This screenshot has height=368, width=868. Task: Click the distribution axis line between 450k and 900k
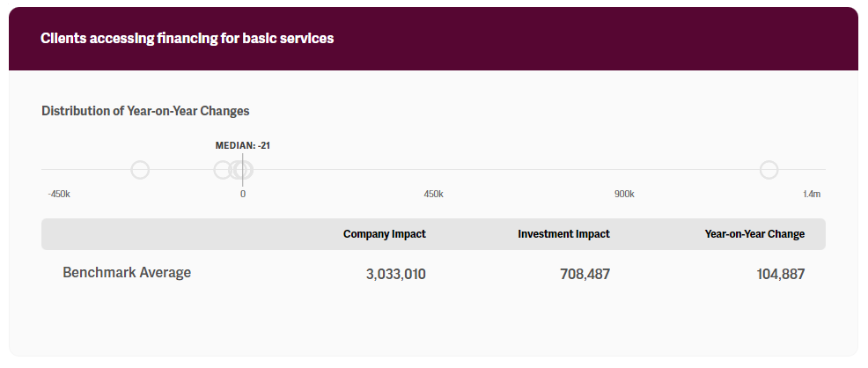click(528, 170)
